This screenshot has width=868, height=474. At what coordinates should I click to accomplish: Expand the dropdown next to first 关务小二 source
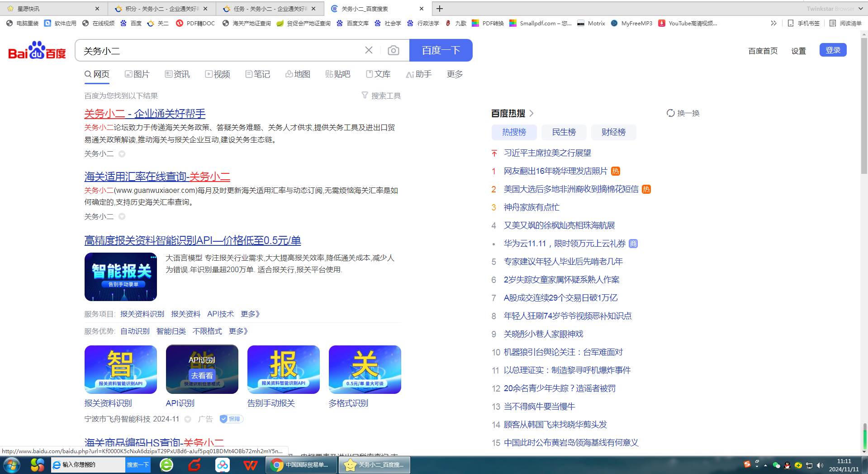pos(122,154)
